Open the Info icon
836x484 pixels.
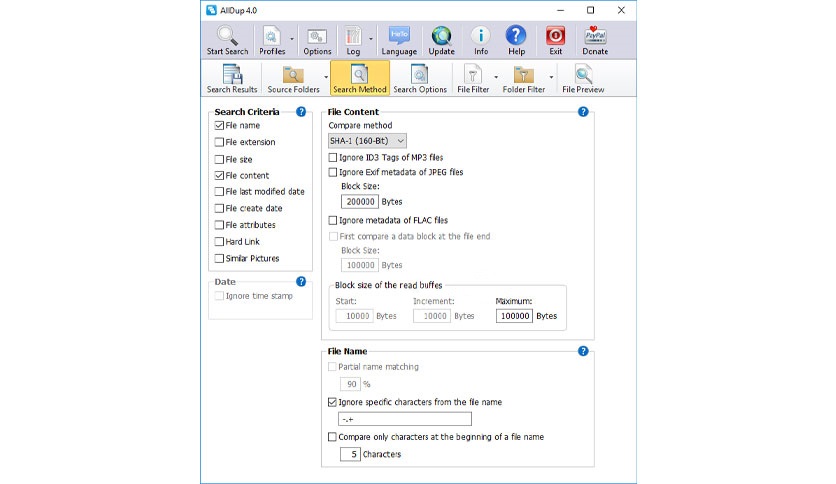click(481, 37)
